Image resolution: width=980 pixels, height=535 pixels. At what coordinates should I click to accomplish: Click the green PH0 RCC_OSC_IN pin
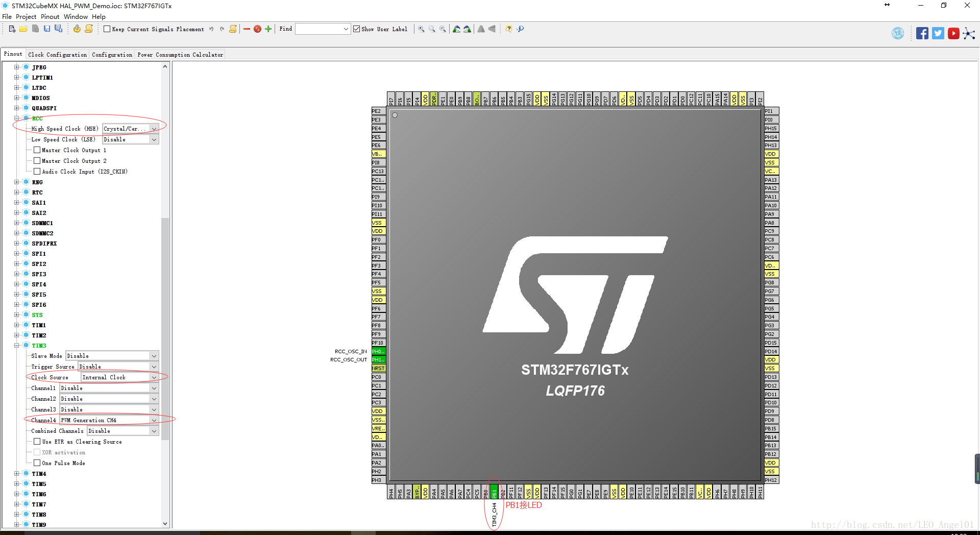378,351
